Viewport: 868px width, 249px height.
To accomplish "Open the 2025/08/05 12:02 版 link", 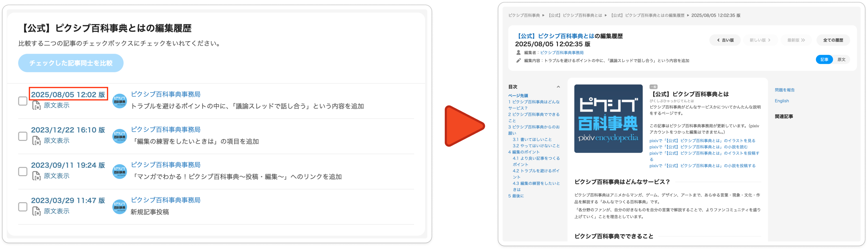I will 68,94.
